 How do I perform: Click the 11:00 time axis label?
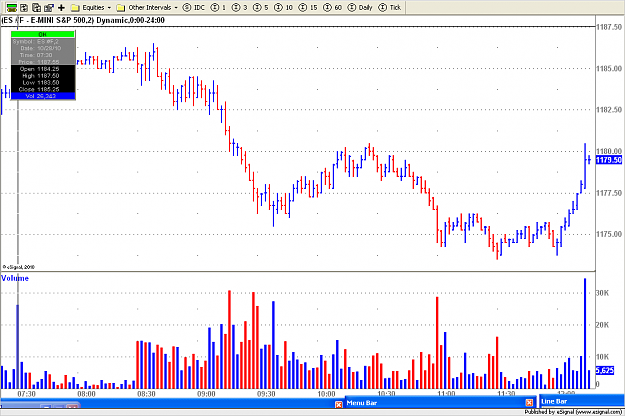[x=446, y=394]
